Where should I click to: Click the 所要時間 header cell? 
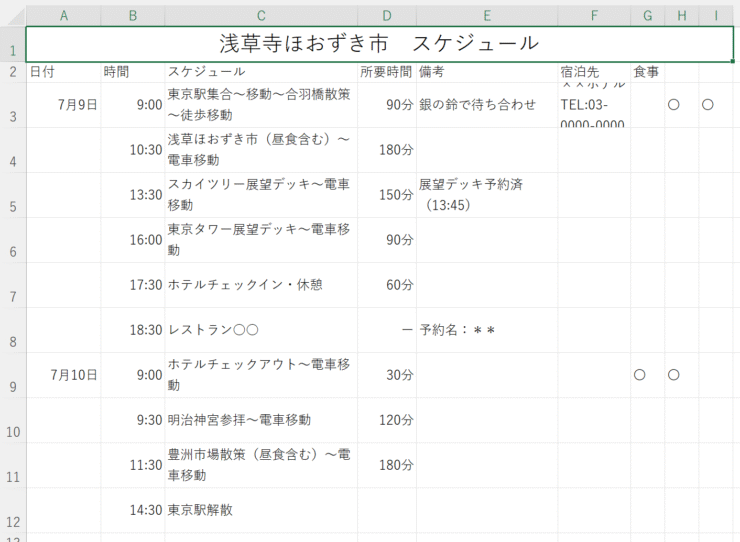click(387, 72)
